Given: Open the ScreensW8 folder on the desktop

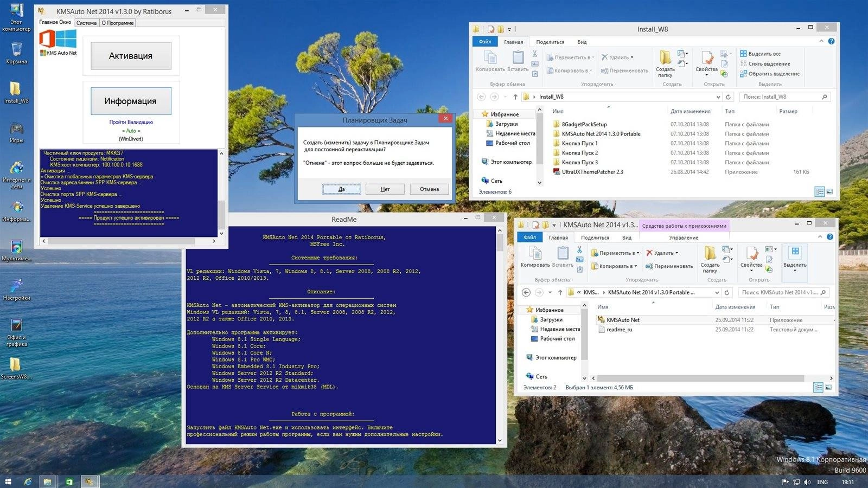Looking at the screenshot, I should click(x=16, y=368).
